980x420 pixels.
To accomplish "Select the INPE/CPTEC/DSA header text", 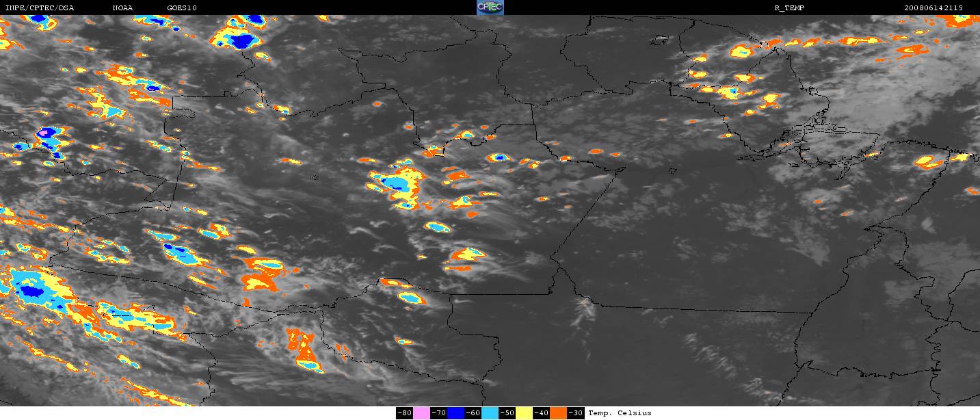I will [39, 8].
